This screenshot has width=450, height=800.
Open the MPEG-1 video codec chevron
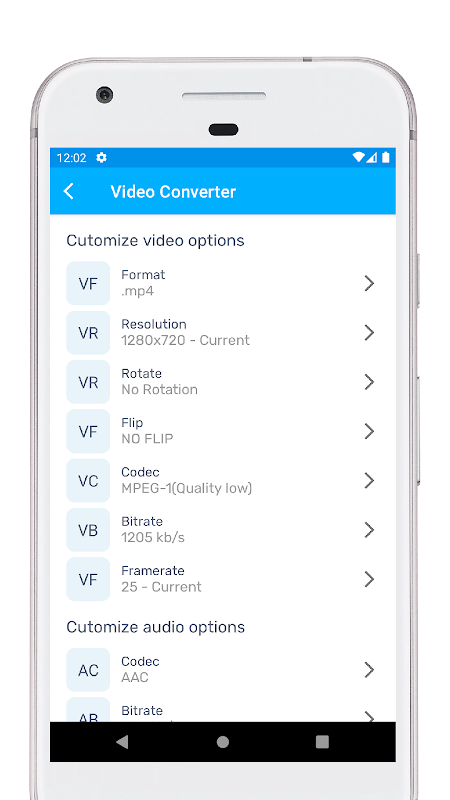tap(369, 481)
